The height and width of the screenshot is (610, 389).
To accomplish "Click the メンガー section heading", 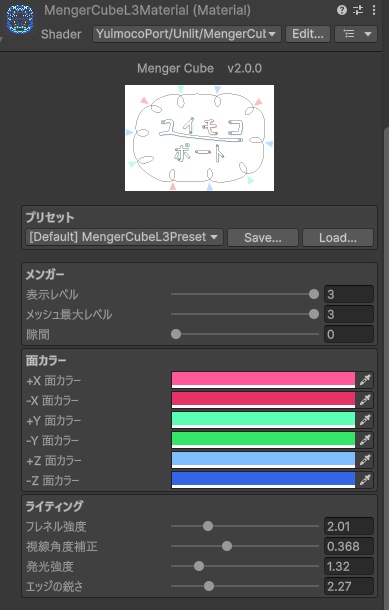I will click(45, 275).
